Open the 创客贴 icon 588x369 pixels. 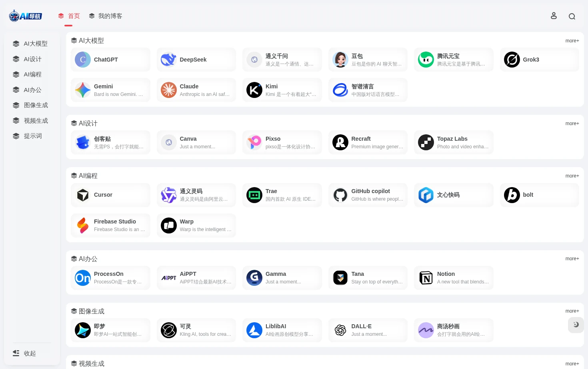83,142
